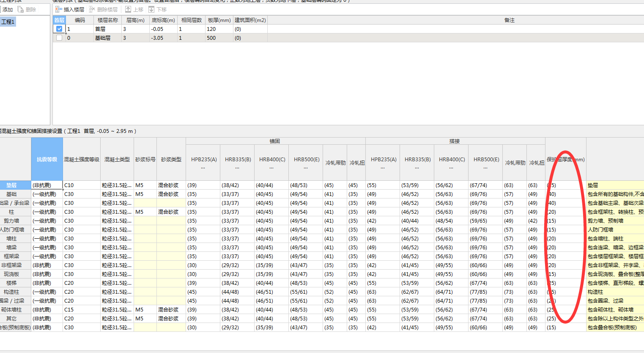
Task: Click 垫层 row 抗震等级 field (非抗震)
Action: (47, 185)
